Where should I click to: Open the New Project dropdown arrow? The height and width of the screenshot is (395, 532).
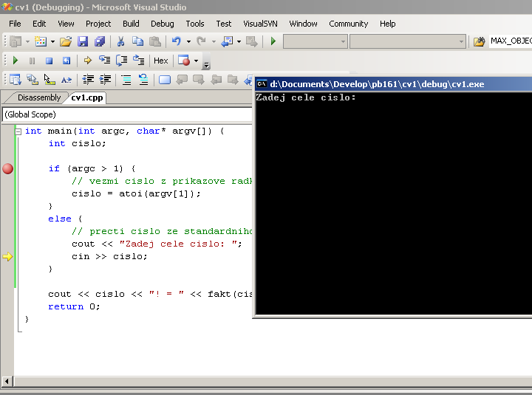27,41
